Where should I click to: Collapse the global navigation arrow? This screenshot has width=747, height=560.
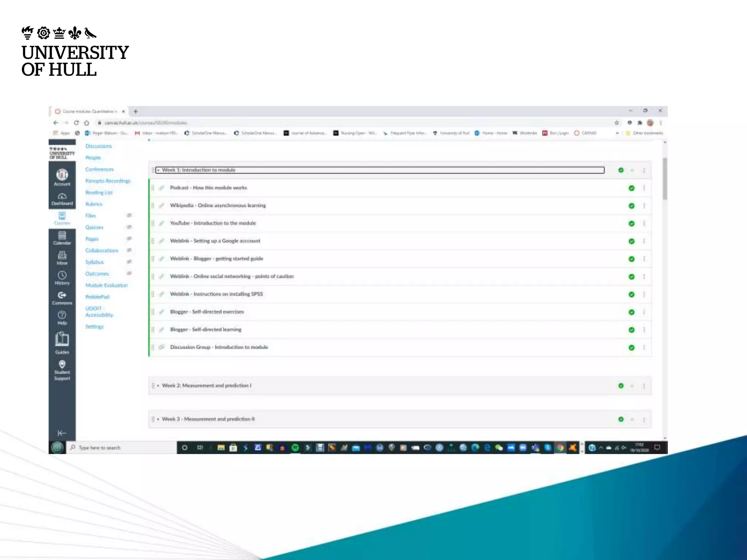tap(62, 433)
